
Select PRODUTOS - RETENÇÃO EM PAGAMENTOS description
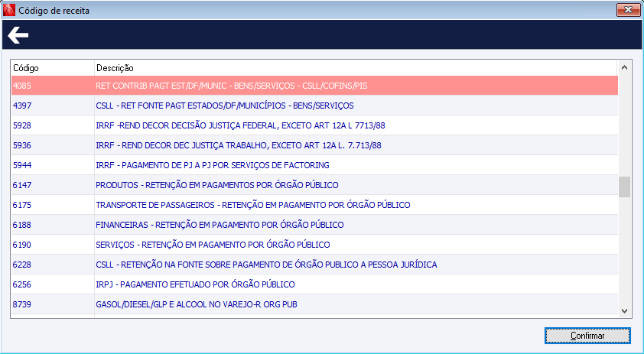click(217, 185)
